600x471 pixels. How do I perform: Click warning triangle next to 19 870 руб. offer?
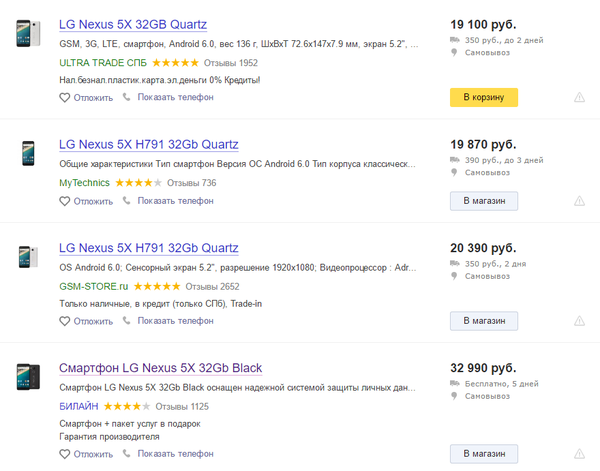pos(579,201)
